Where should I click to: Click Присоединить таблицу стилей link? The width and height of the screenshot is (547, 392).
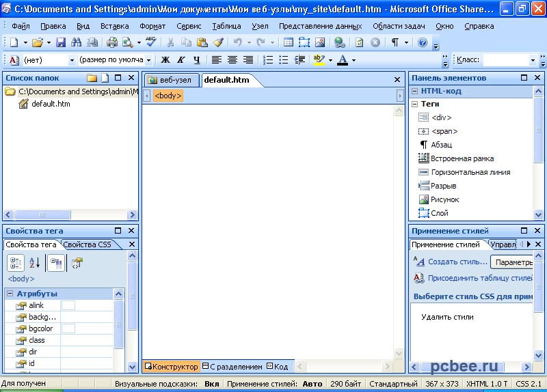pos(480,278)
